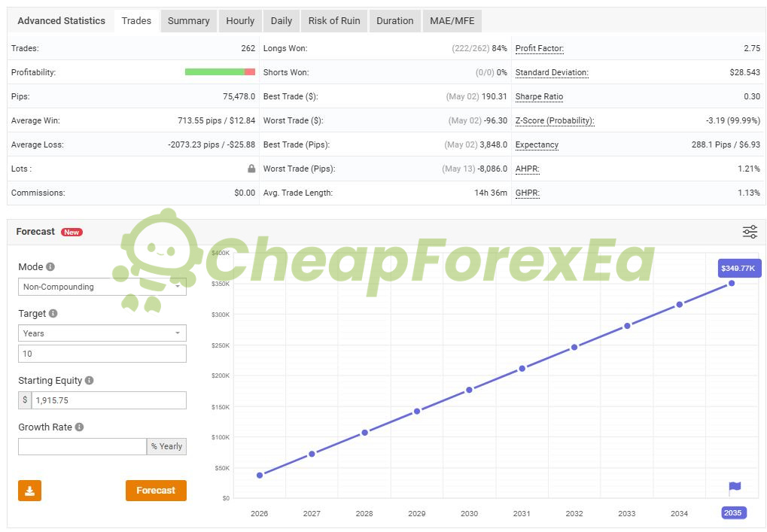Click the lock icon beside Lots

point(251,169)
